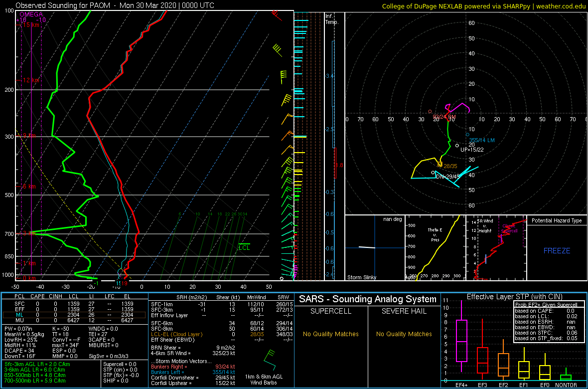Select the SFC parcel row
The height and width of the screenshot is (389, 588).
(x=74, y=303)
